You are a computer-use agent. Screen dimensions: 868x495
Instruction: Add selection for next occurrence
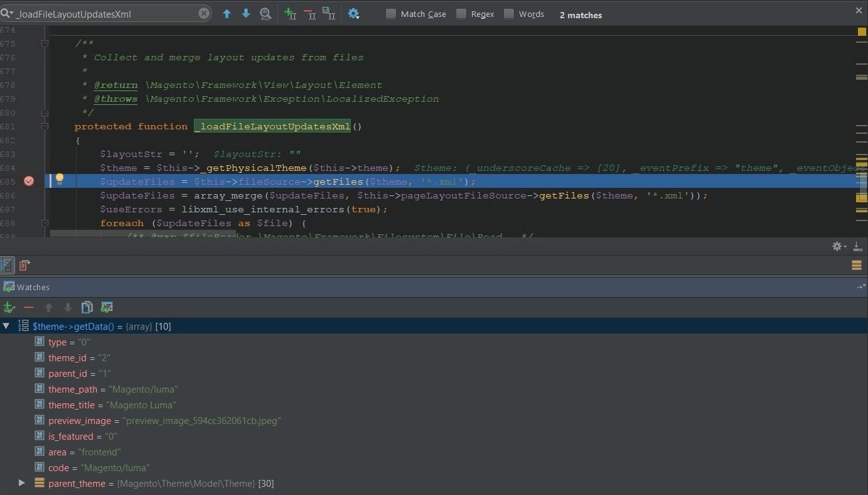pos(290,13)
